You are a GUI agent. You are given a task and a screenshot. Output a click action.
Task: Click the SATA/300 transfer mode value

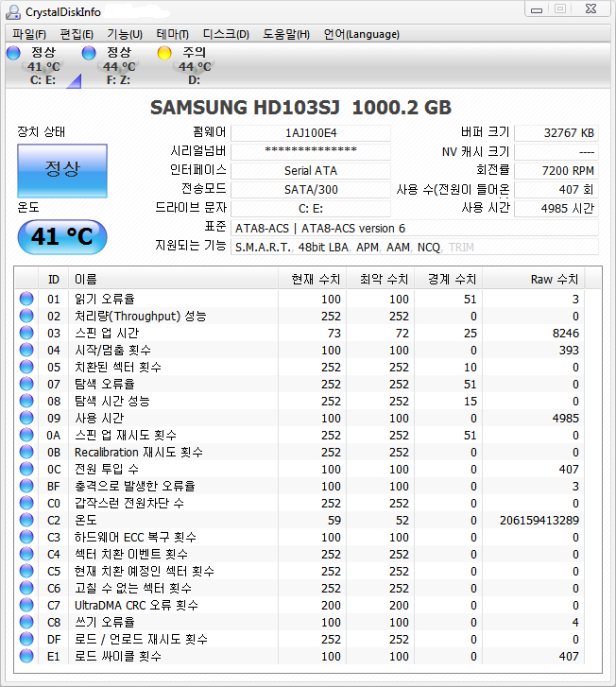[x=311, y=190]
